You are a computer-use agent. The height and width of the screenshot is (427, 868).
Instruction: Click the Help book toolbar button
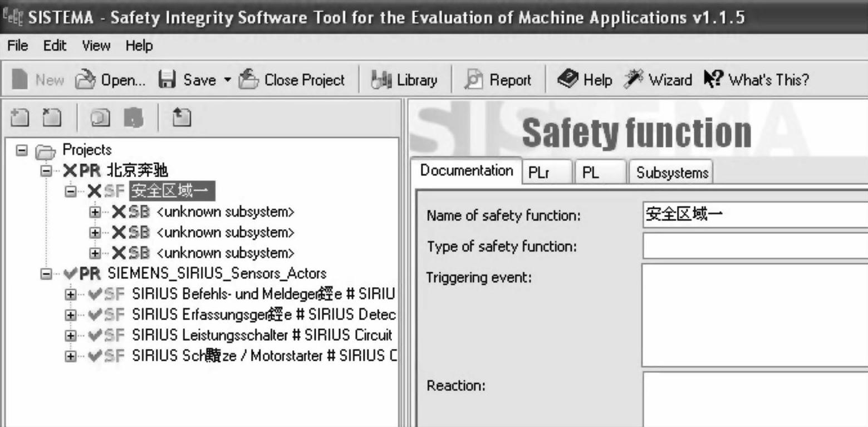pos(585,80)
